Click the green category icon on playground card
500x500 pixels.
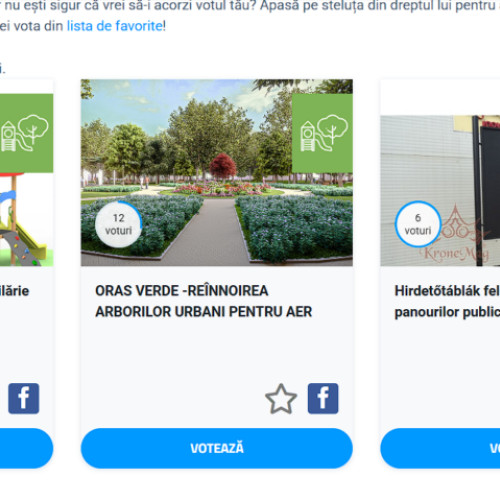pos(26,133)
